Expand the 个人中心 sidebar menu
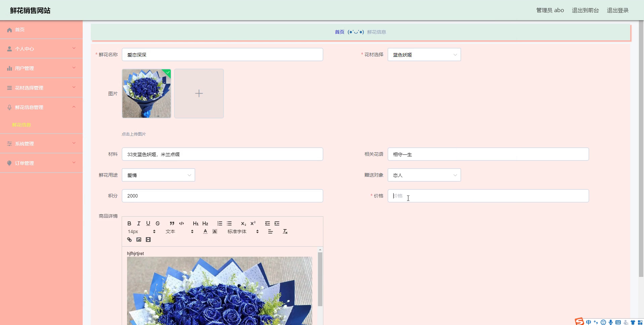The height and width of the screenshot is (325, 644). [x=41, y=49]
